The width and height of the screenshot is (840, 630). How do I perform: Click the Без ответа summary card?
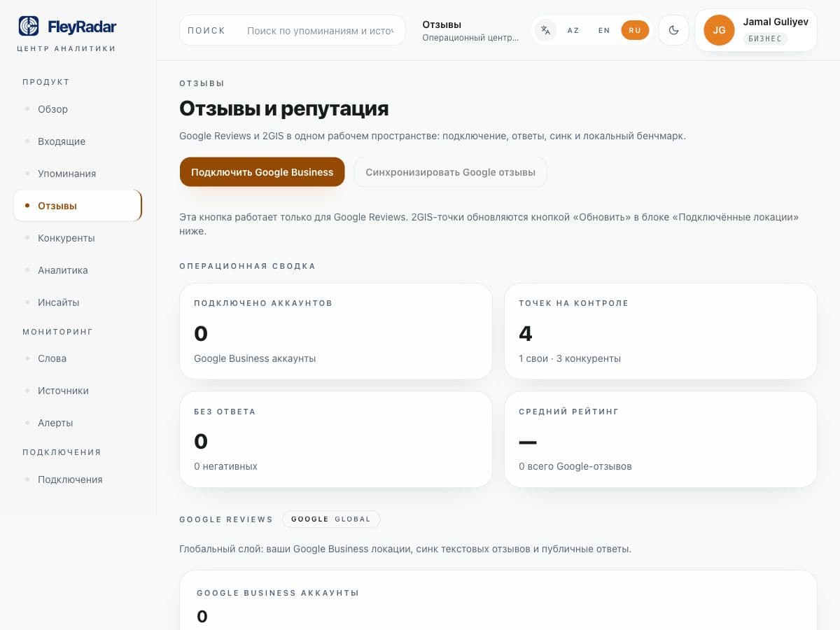click(x=336, y=440)
